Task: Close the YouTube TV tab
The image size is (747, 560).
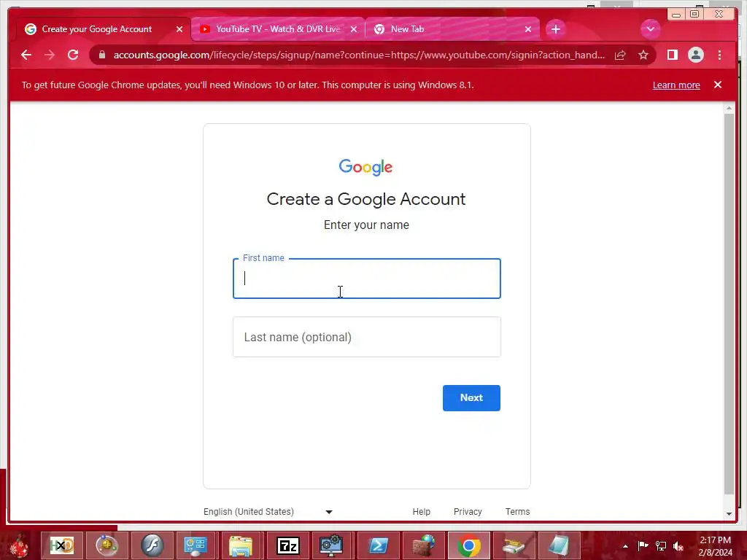Action: [354, 29]
